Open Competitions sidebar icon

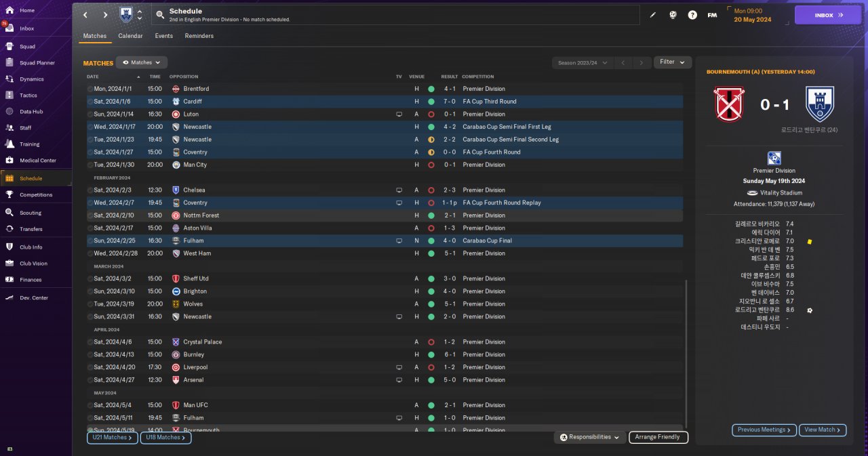coord(9,195)
